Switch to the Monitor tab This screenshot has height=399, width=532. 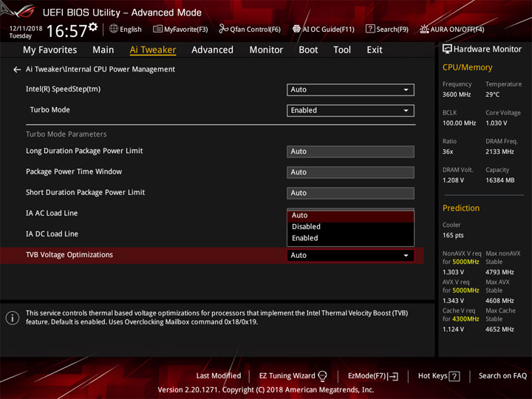pos(266,50)
